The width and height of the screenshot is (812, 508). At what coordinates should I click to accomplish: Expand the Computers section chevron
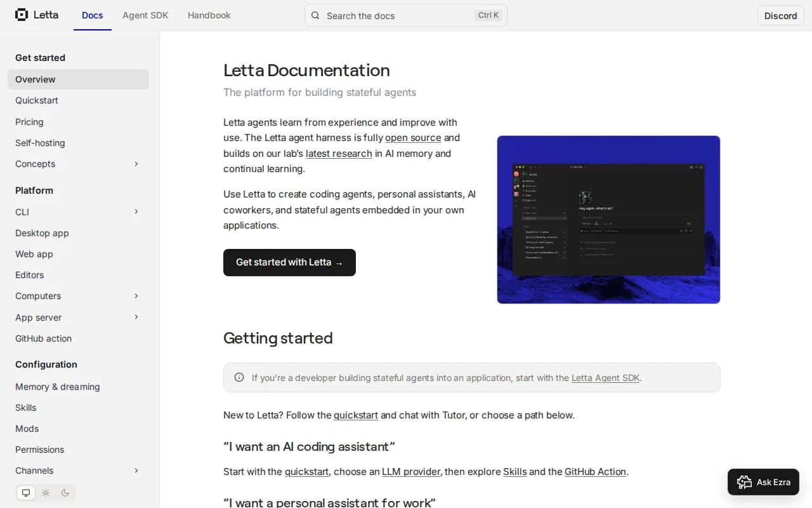(136, 296)
